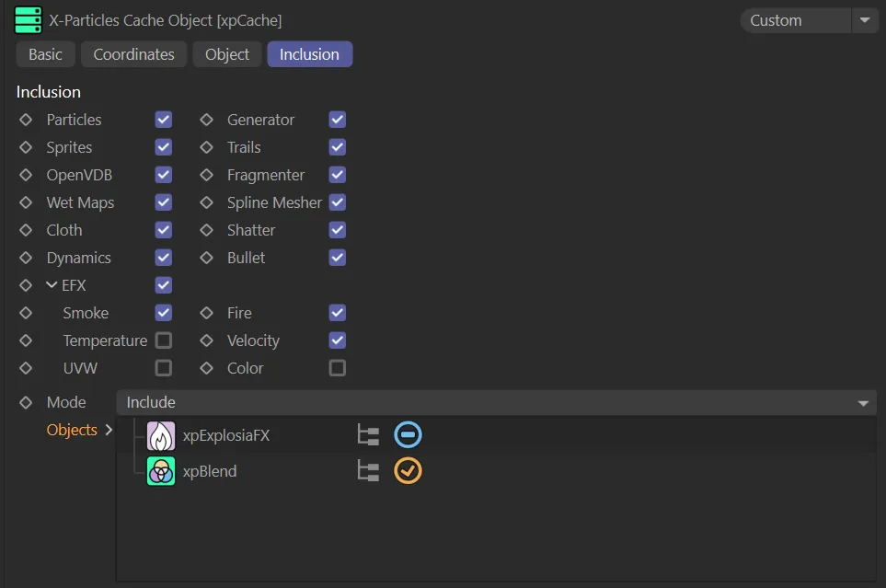Viewport: 886px width, 588px height.
Task: Enable the Color checkbox
Action: (338, 368)
